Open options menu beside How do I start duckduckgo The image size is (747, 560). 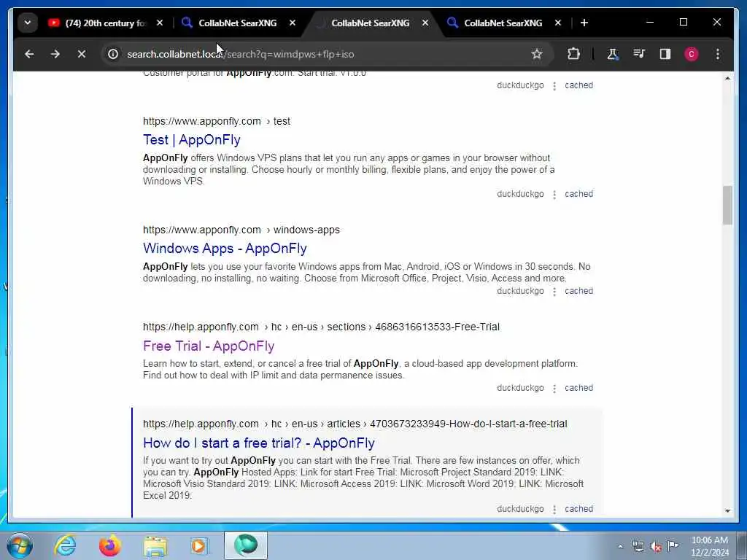click(554, 510)
